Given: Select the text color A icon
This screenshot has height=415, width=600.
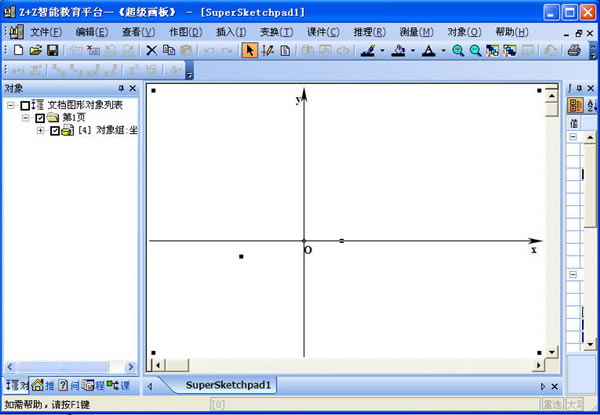Looking at the screenshot, I should point(429,50).
